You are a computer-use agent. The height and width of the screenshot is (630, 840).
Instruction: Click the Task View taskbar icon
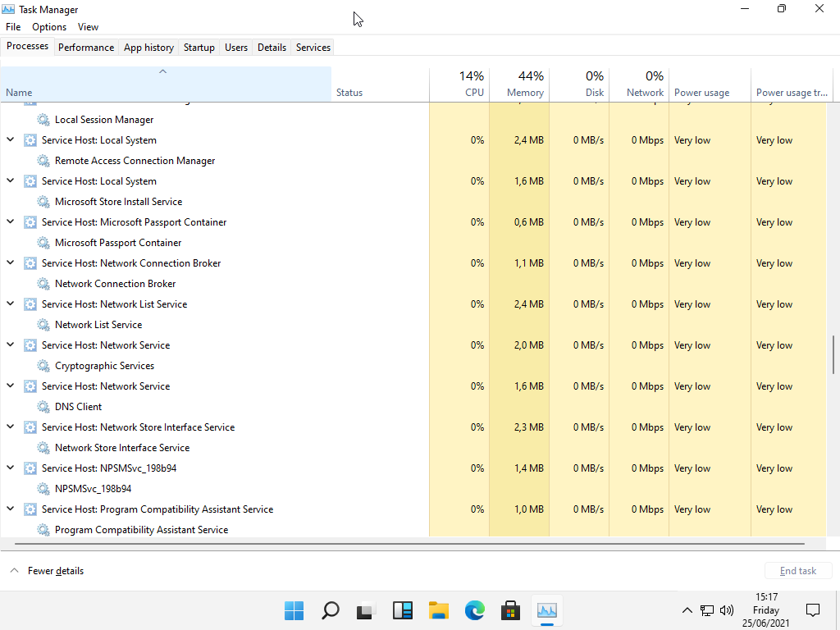366,610
